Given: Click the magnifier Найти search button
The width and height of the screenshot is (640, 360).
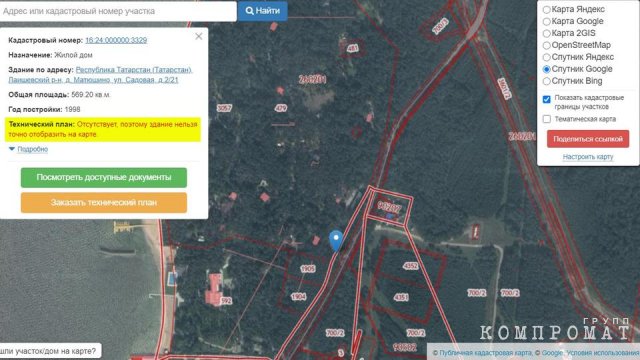Looking at the screenshot, I should 263,11.
